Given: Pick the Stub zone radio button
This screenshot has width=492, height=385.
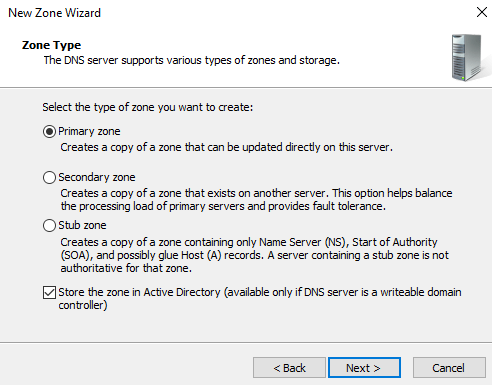Looking at the screenshot, I should coord(49,226).
